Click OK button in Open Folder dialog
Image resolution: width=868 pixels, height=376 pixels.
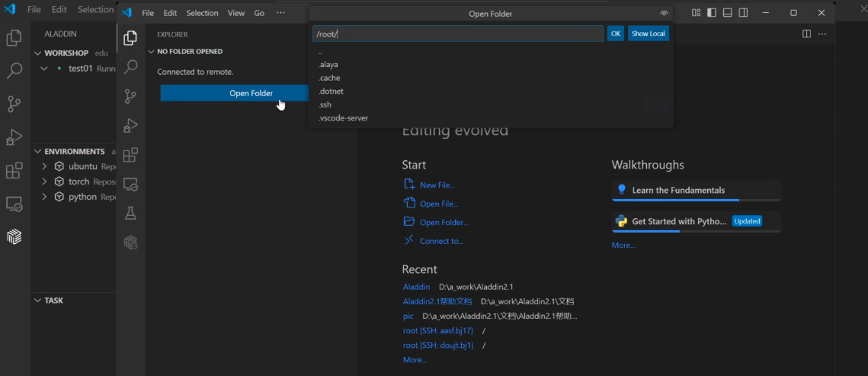616,34
